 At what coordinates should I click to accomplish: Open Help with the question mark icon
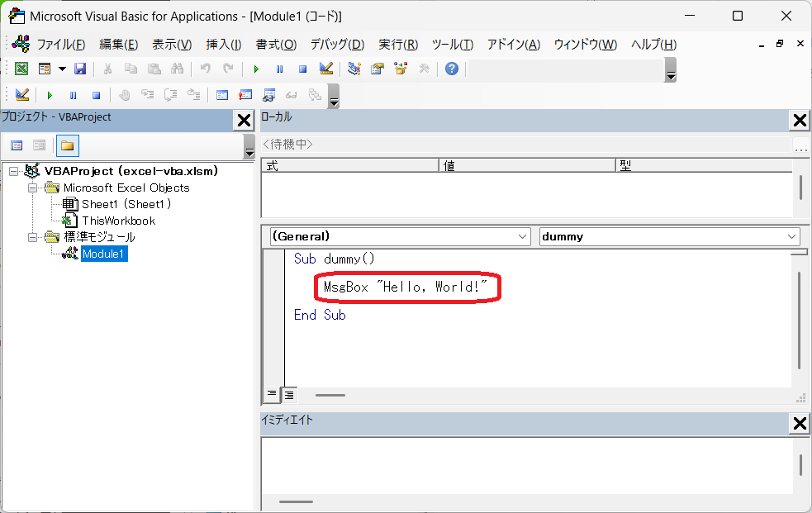(x=452, y=69)
